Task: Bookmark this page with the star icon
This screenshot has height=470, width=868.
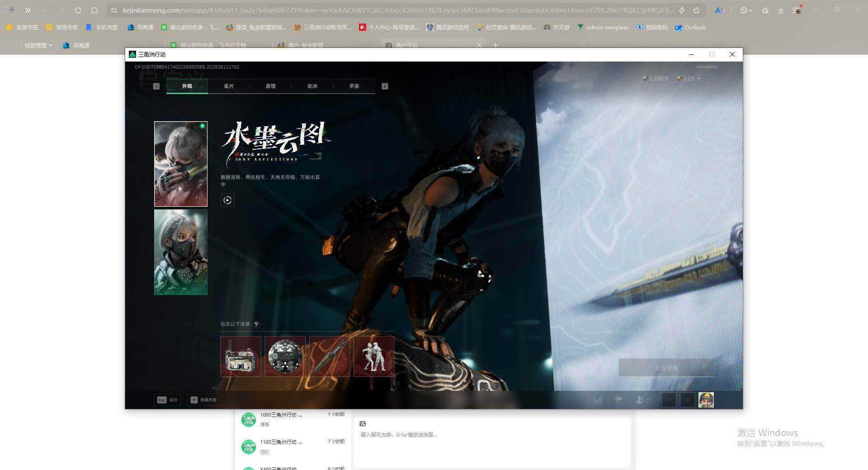Action: click(697, 10)
